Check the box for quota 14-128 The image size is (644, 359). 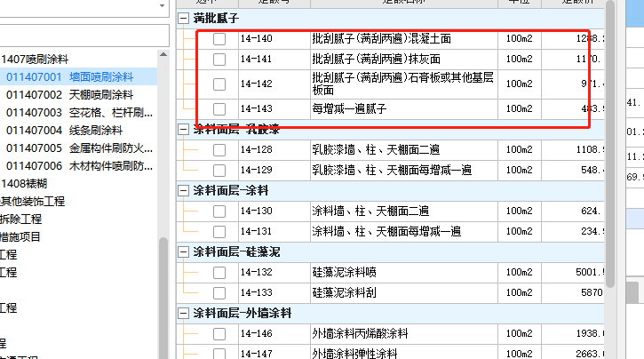[x=219, y=150]
